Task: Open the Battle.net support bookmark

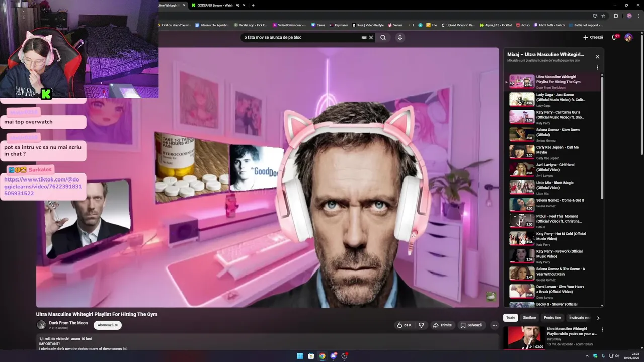Action: [x=585, y=25]
